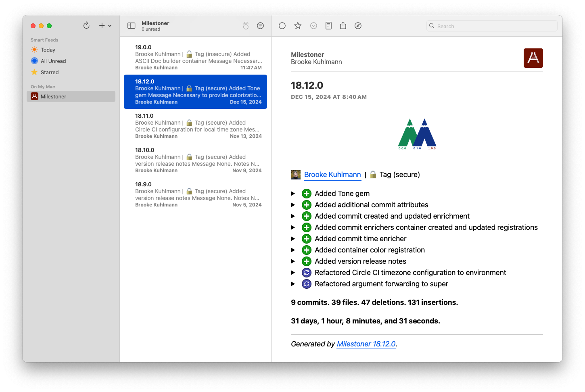Click the 9 commits summary text
The width and height of the screenshot is (585, 392).
click(x=374, y=302)
